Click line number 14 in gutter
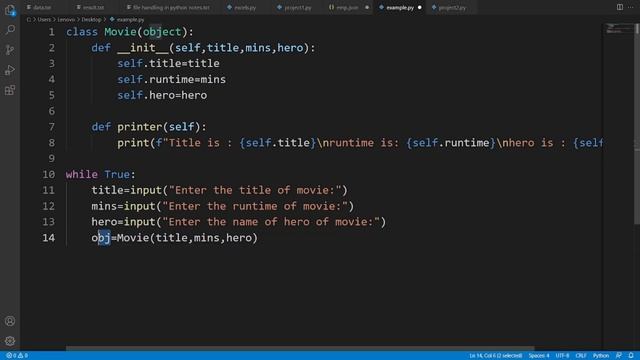 [49, 238]
